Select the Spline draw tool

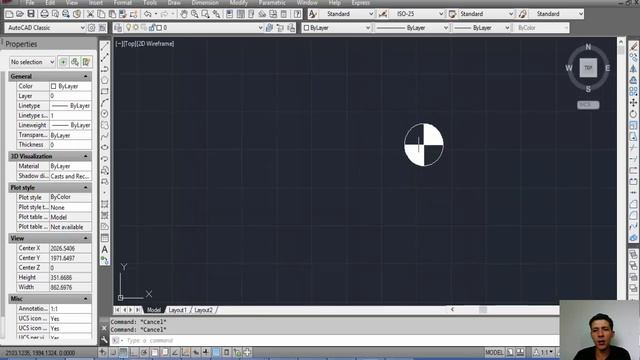click(x=104, y=136)
